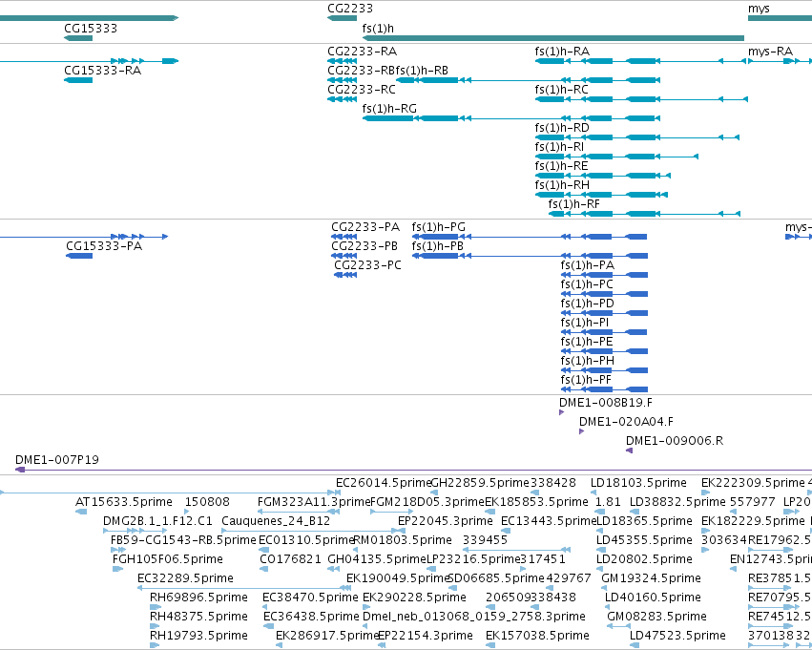Click the AT15633.5prime EST label

(124, 502)
